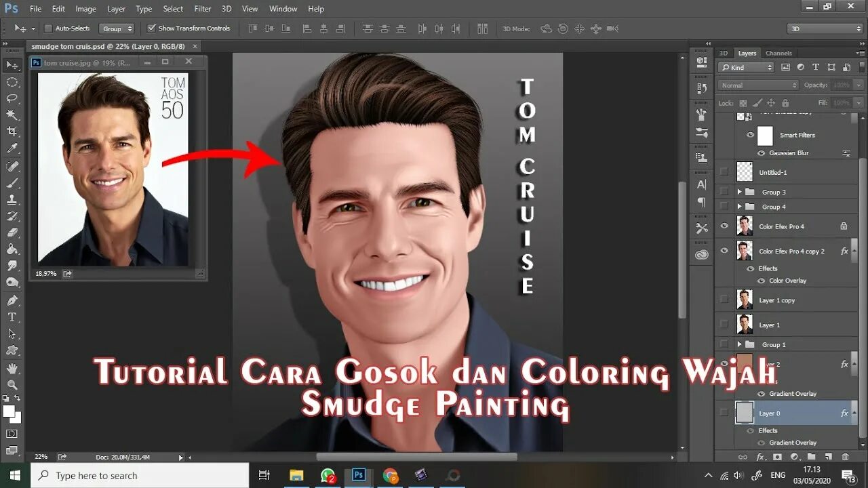
Task: Select the Magic Wand tool
Action: pos(12,115)
